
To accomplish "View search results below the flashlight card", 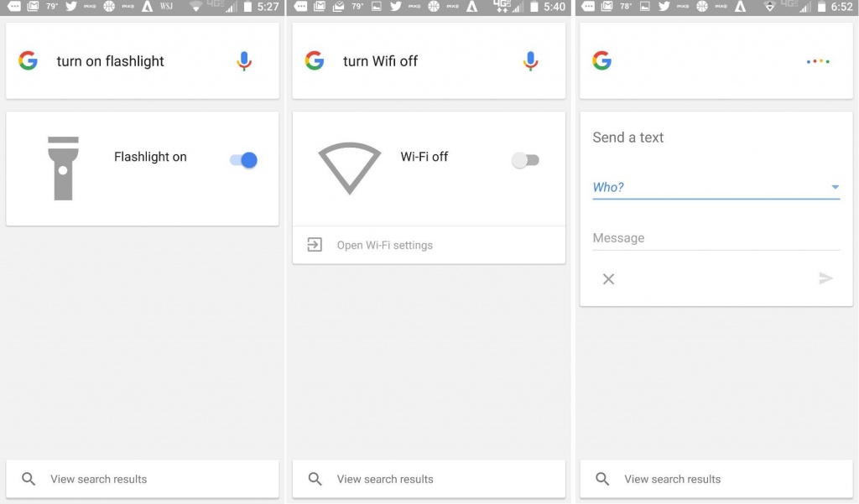I will [x=98, y=479].
